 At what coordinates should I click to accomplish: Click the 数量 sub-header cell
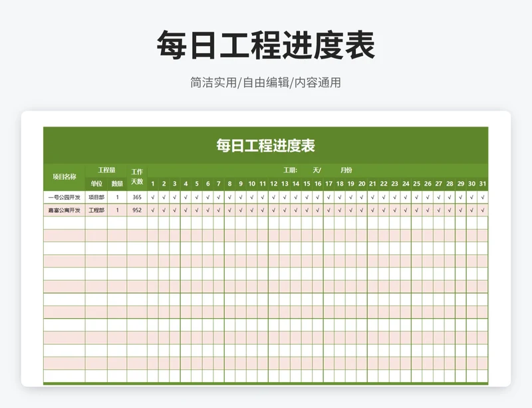pos(117,184)
